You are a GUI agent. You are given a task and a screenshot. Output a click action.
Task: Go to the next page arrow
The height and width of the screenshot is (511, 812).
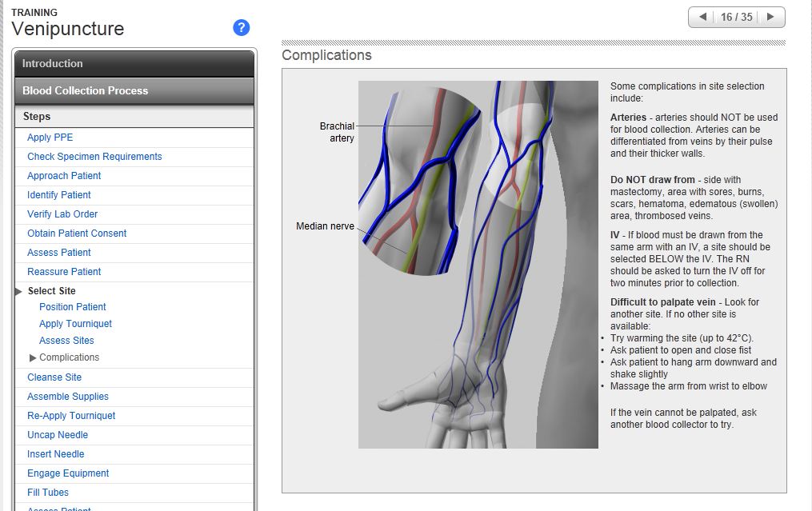[770, 17]
